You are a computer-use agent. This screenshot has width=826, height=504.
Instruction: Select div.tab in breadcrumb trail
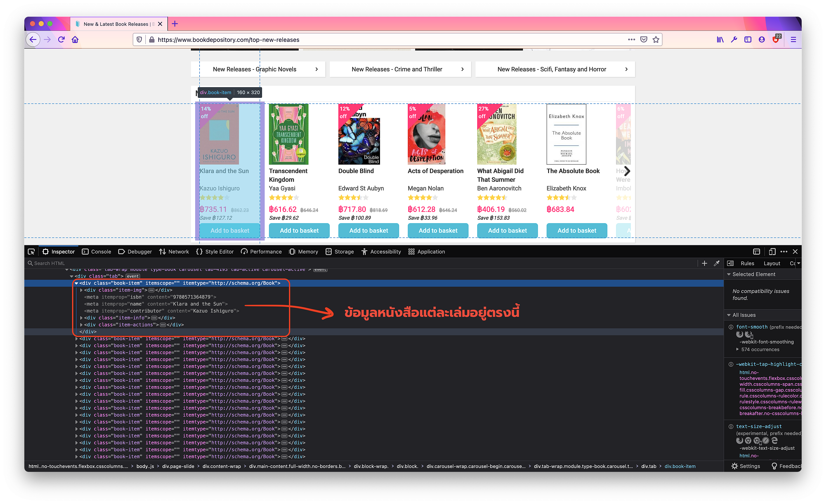(x=649, y=466)
